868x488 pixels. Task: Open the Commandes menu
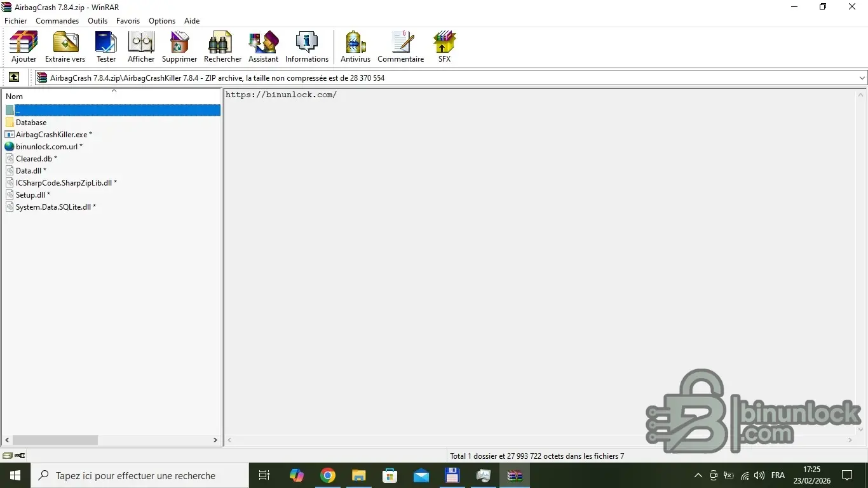(57, 21)
